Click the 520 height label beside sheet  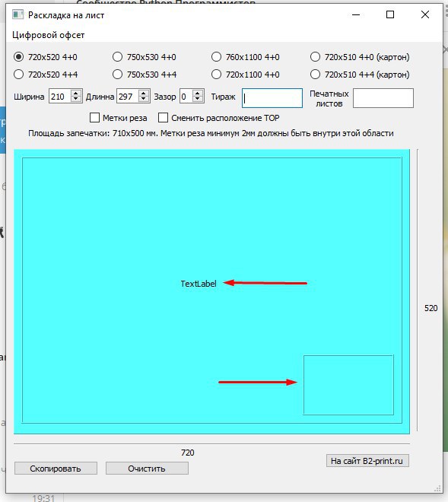(x=431, y=308)
